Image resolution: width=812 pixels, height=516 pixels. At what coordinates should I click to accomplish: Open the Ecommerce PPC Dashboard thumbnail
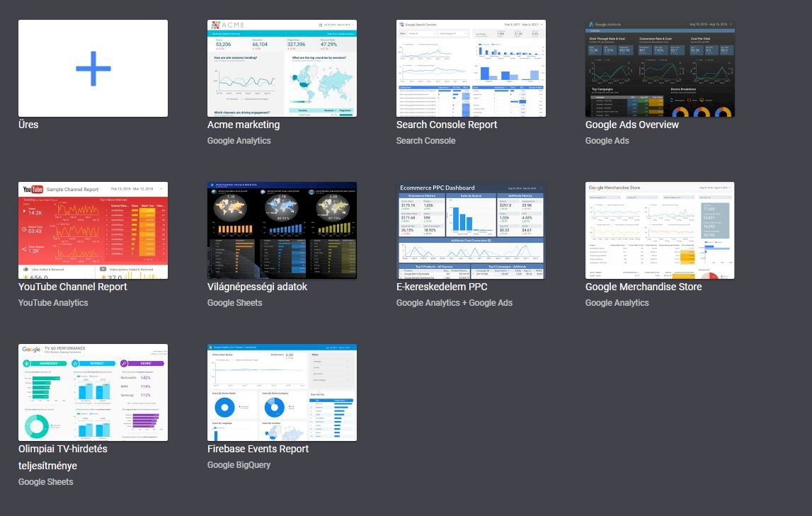471,231
